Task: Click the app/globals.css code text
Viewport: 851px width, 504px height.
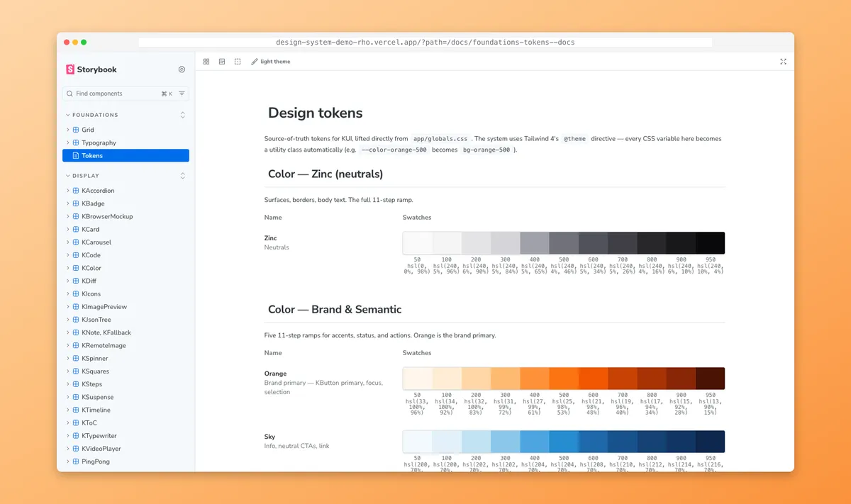Action: 440,139
